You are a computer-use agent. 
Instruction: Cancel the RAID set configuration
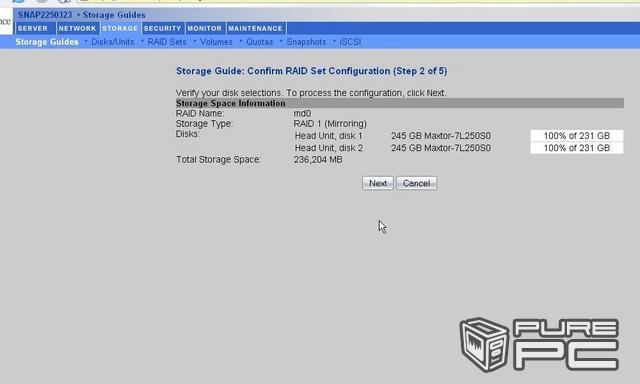click(x=416, y=183)
